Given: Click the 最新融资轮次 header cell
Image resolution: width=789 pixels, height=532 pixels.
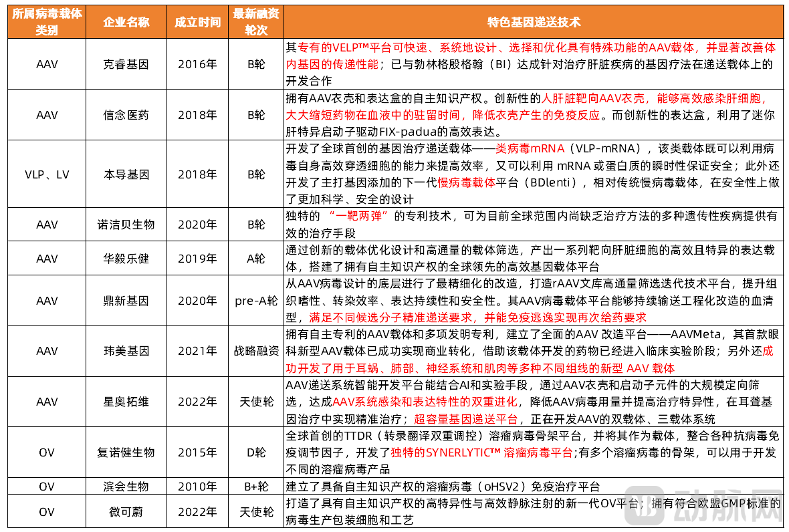Looking at the screenshot, I should pos(256,22).
